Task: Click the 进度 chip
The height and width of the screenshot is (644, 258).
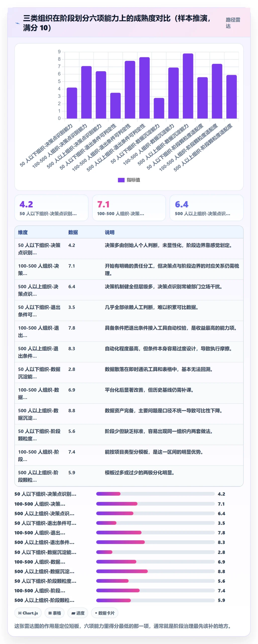Action: 78,613
